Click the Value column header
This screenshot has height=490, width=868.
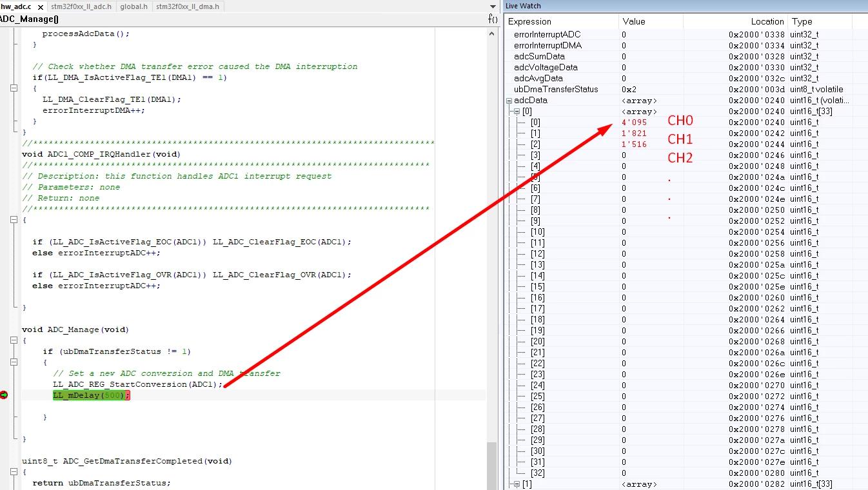[x=651, y=21]
